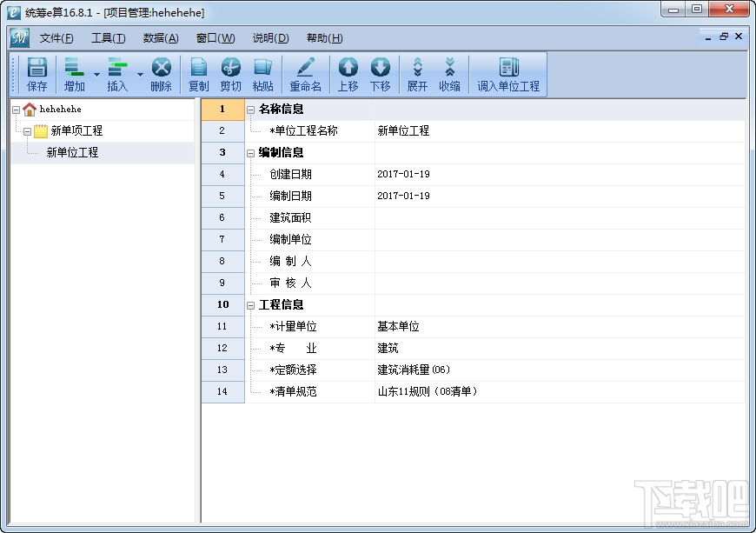Select the hehehehe project node

pos(60,109)
